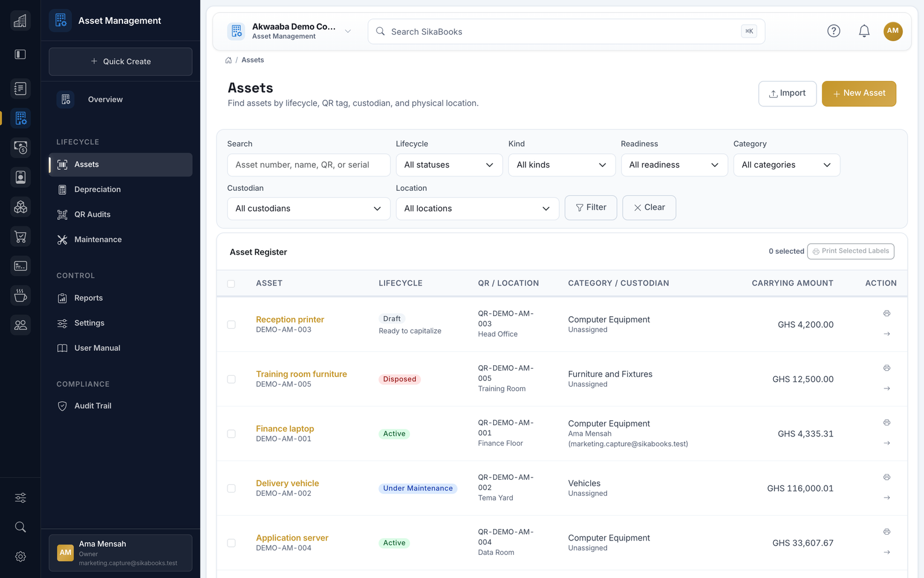Open Maintenance in sidebar
The image size is (924, 578).
120,239
